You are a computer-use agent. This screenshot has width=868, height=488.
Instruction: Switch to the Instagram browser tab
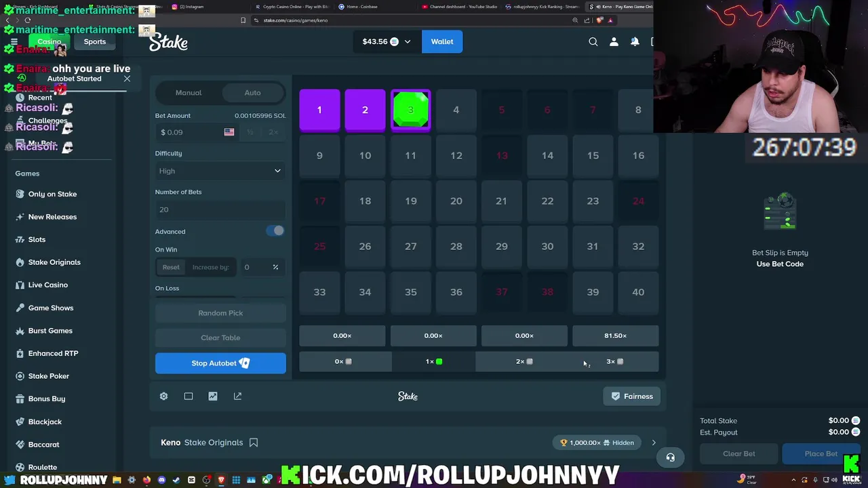[x=188, y=7]
